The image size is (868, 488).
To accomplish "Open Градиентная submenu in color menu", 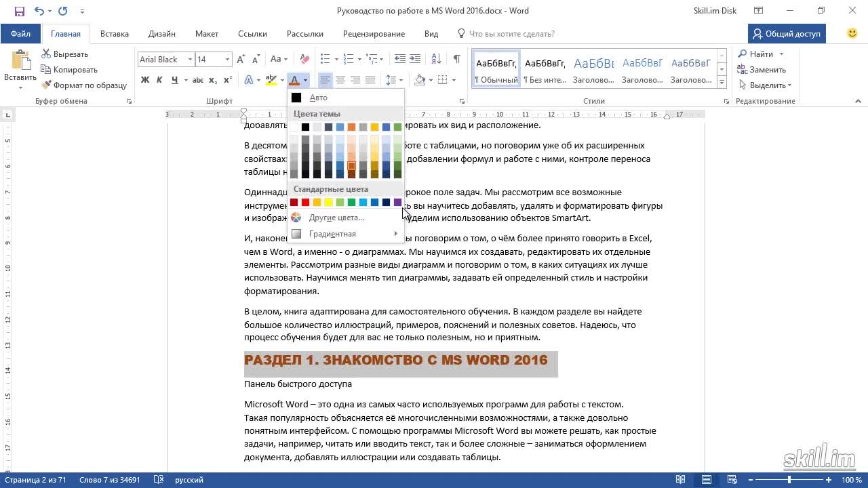I will click(x=346, y=234).
